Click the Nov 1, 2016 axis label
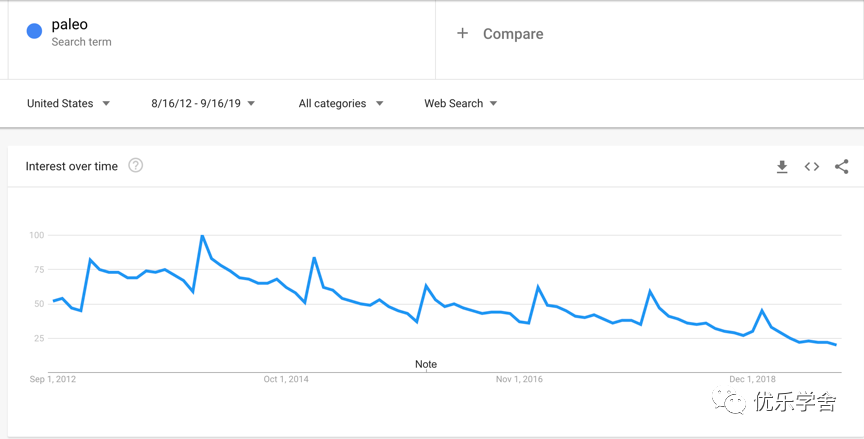Viewport: 864px width, 439px height. pos(519,379)
